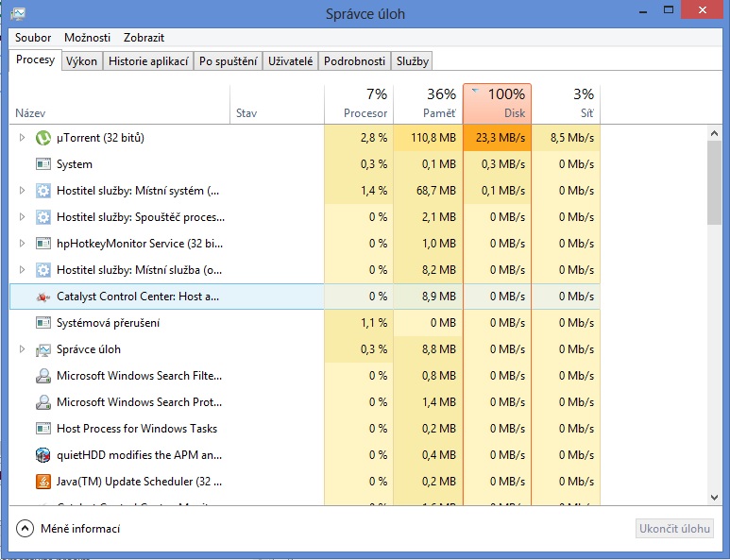Sort by the Síť column header
Screen dimensions: 730x560
pos(566,104)
